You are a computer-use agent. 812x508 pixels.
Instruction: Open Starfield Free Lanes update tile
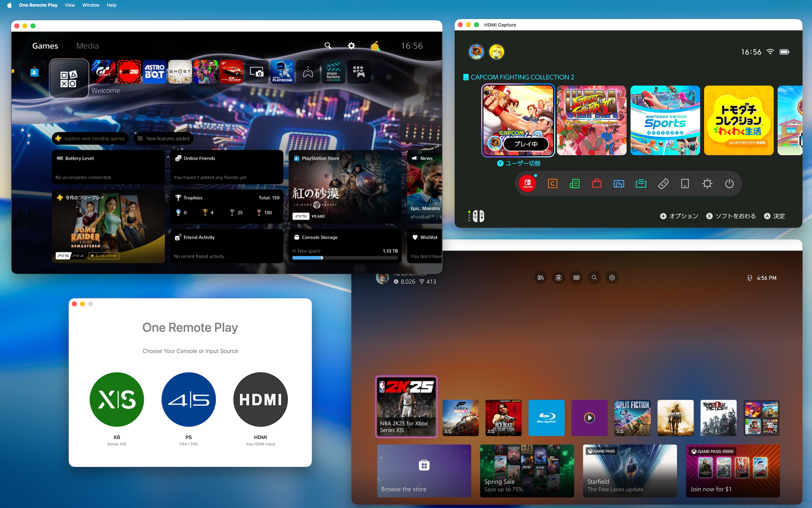coord(630,471)
